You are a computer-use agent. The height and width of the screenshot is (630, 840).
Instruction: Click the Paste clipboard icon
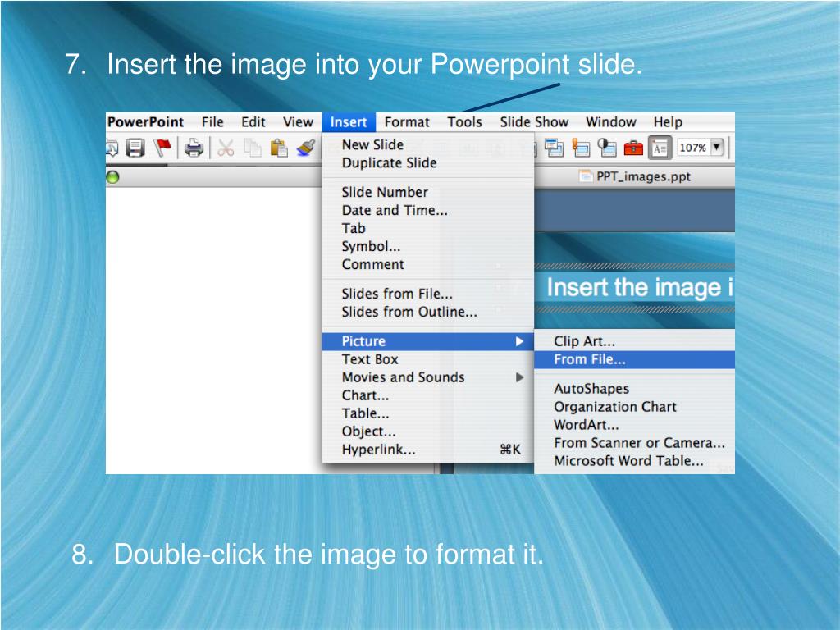pyautogui.click(x=279, y=148)
